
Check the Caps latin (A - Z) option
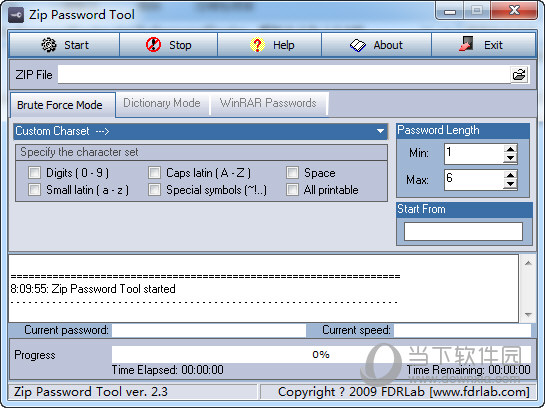(154, 172)
